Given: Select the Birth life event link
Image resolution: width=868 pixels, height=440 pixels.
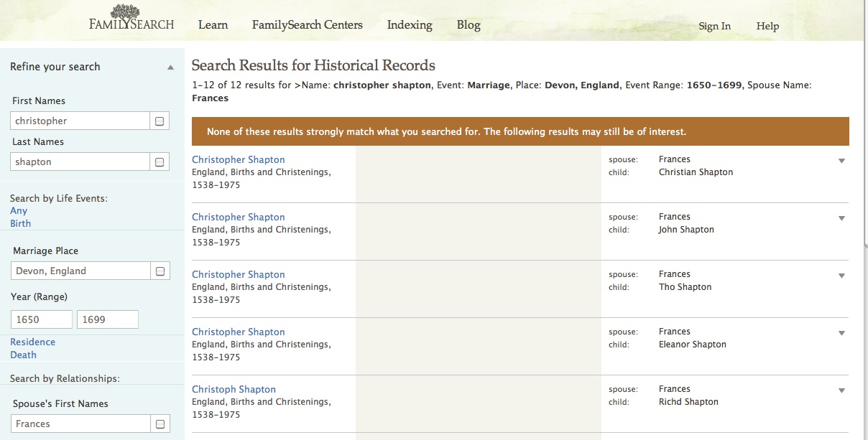Looking at the screenshot, I should (x=21, y=223).
